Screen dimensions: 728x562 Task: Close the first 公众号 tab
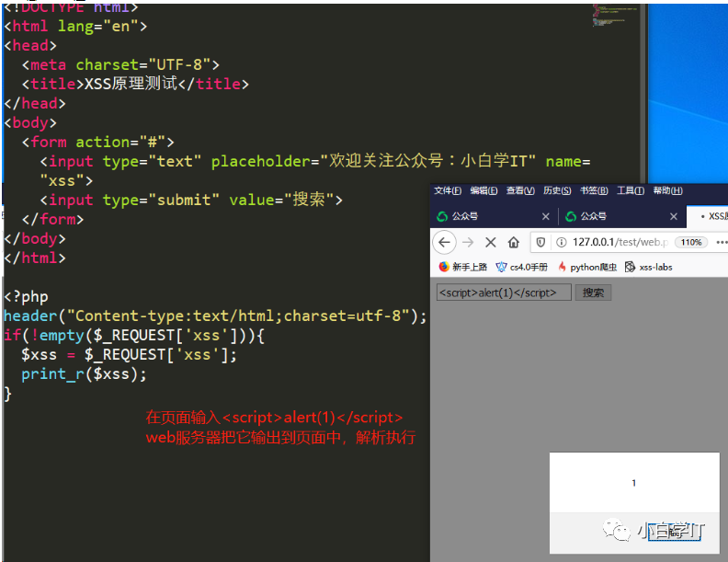tap(545, 216)
